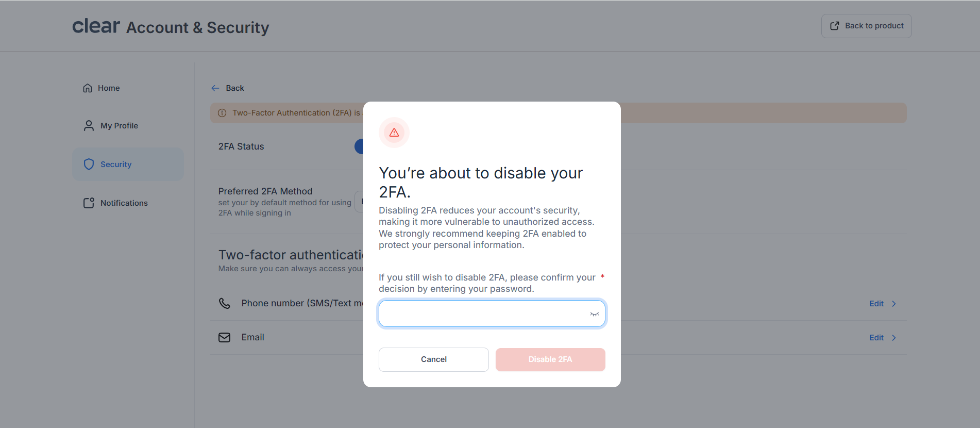Expand Email Edit chevron arrow
980x428 pixels.
pos(894,338)
